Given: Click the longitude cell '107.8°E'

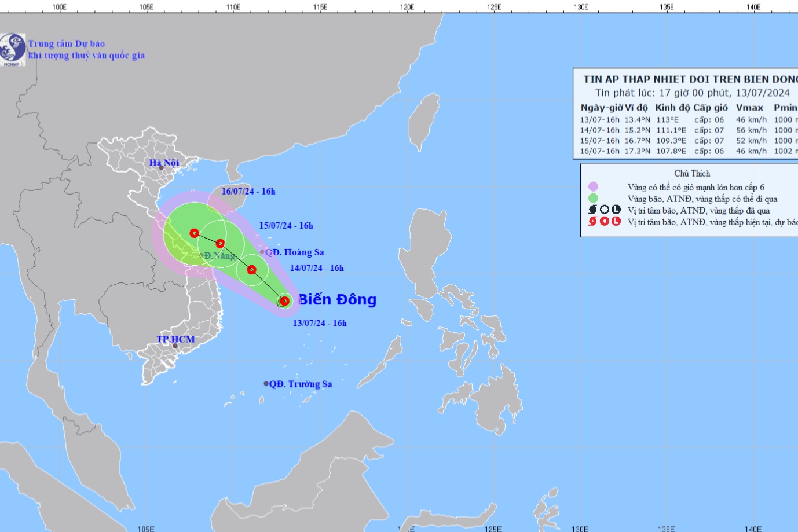Looking at the screenshot, I should tap(671, 151).
